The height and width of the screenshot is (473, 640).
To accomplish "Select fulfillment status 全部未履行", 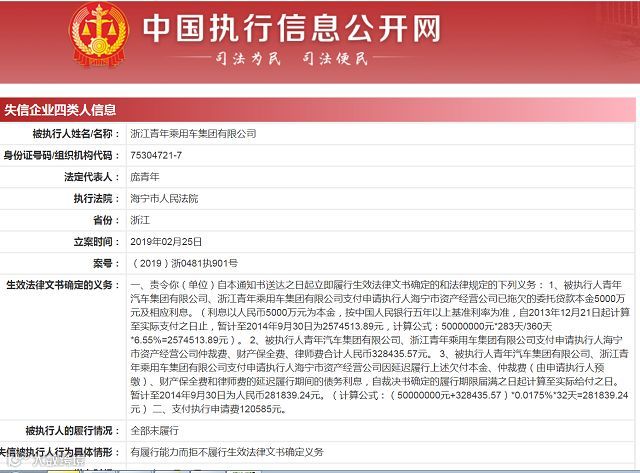I will pos(155,431).
